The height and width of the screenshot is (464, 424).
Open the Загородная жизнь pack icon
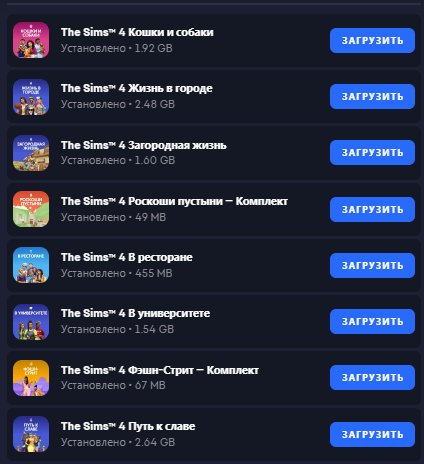pos(31,153)
